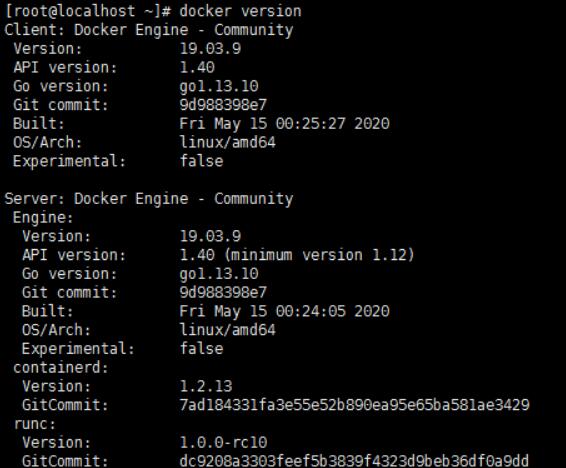Select the Client Docker Engine header line
Image resolution: width=566 pixels, height=468 pixels.
[149, 30]
